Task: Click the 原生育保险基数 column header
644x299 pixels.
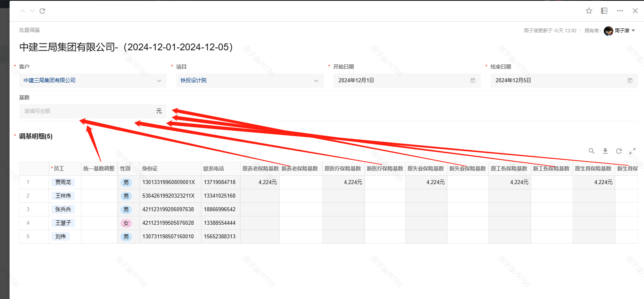Action: coord(594,169)
